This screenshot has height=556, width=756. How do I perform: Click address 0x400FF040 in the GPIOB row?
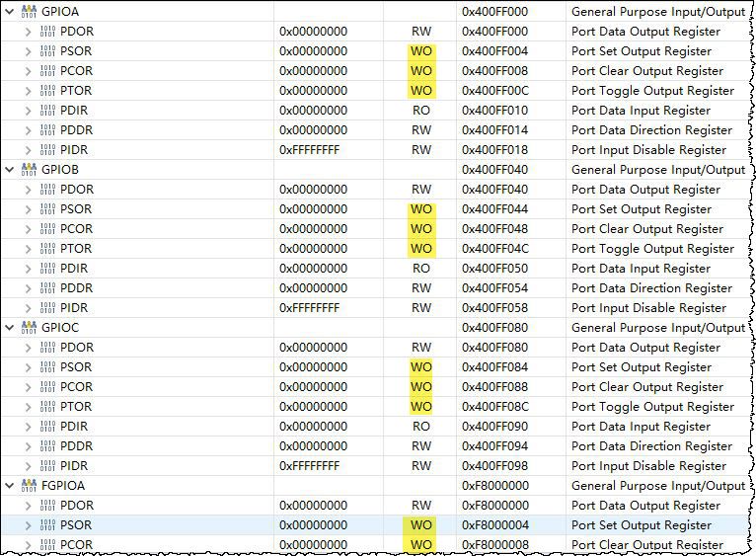tap(494, 170)
